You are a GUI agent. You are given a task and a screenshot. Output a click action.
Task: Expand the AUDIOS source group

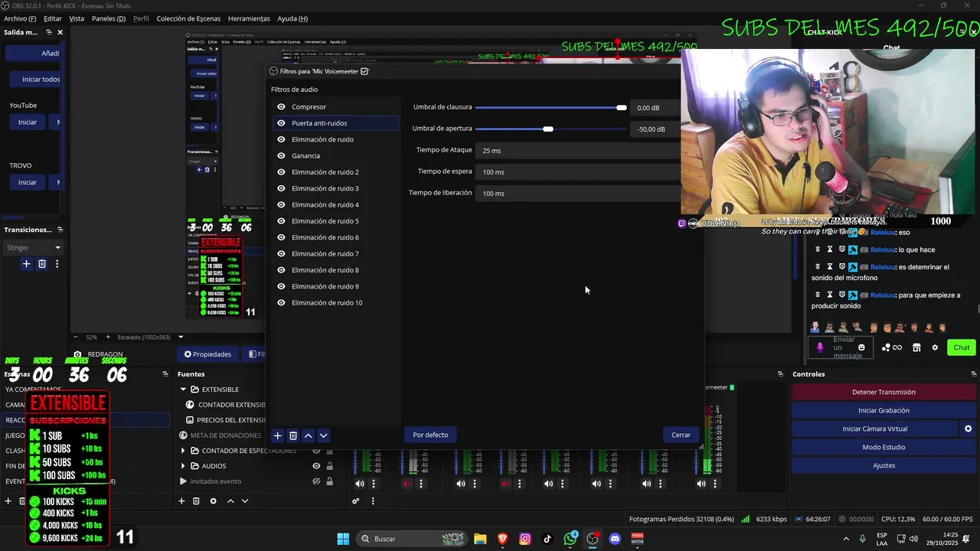[183, 466]
